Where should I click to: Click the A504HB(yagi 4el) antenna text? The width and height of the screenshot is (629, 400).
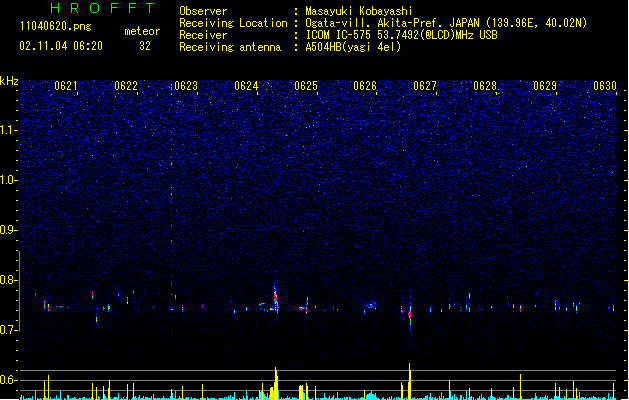(353, 47)
